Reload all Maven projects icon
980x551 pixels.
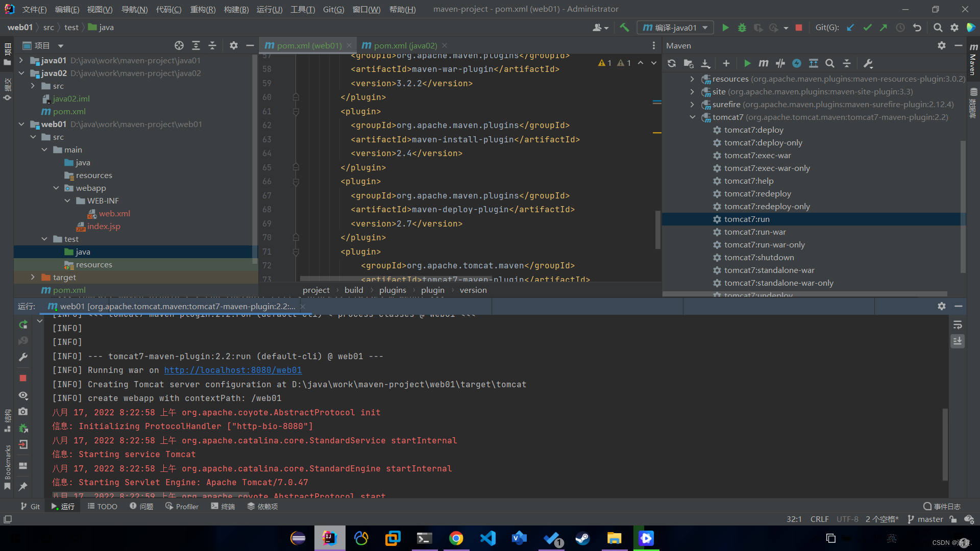pos(672,63)
